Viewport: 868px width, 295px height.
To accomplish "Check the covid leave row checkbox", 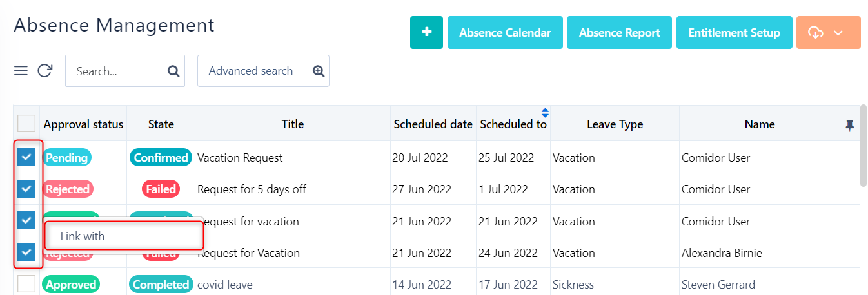I will coord(26,284).
